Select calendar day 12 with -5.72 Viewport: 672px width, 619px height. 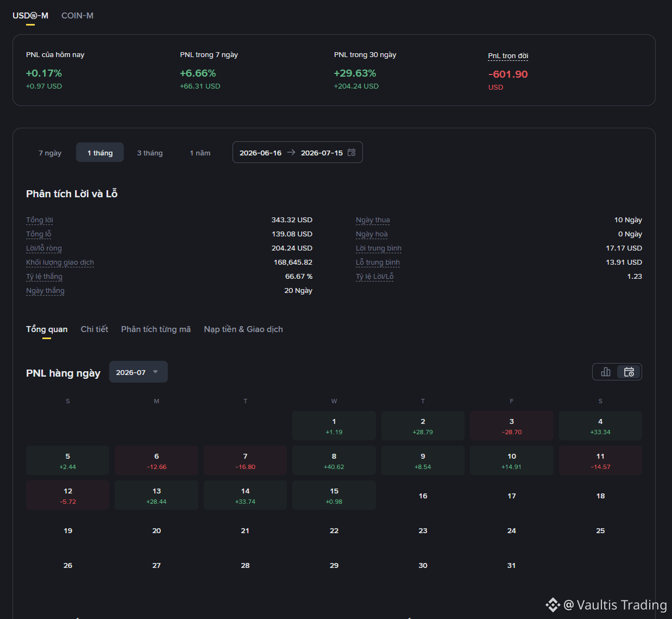tap(68, 495)
